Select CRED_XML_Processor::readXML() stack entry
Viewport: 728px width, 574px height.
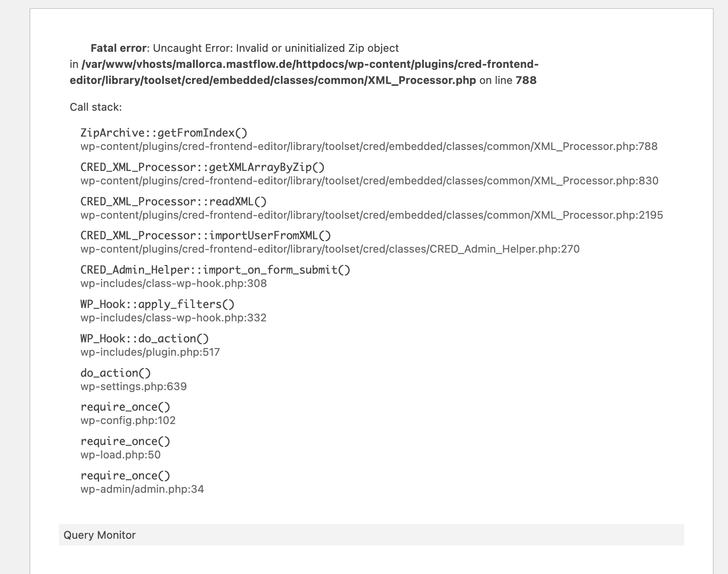174,202
